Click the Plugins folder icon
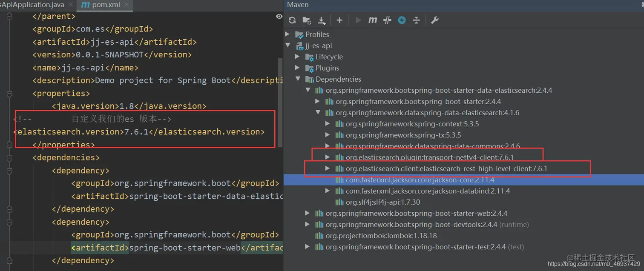 point(310,68)
